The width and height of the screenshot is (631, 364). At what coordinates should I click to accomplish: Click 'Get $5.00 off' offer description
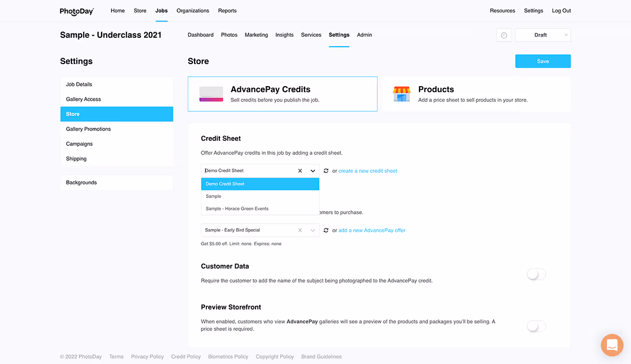point(241,244)
